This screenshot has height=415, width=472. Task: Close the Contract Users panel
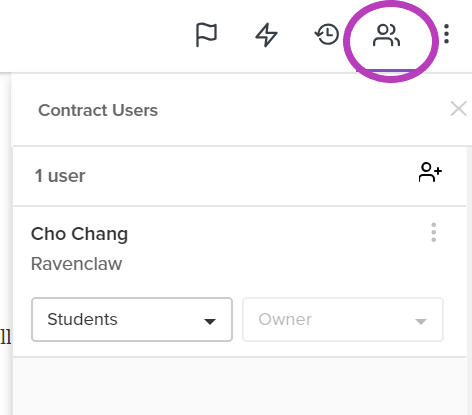pos(458,109)
